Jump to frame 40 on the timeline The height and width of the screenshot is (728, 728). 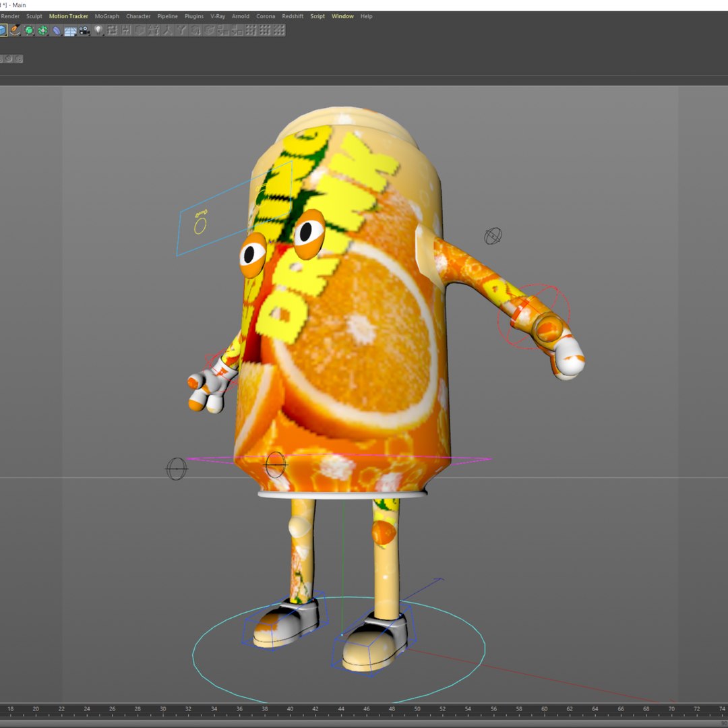(x=290, y=709)
